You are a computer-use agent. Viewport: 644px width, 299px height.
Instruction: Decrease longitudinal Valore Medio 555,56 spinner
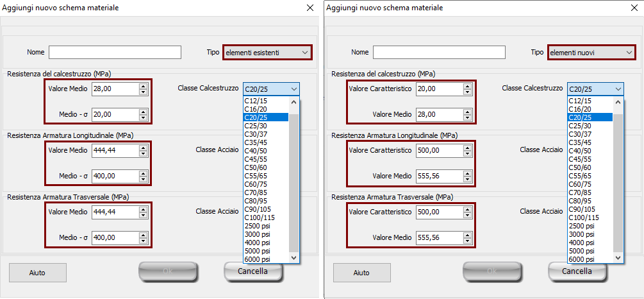click(467, 179)
